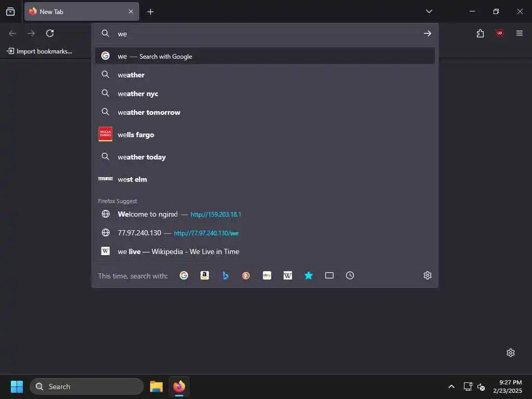
Task: Search this time with Amazon icon
Action: coord(205,275)
